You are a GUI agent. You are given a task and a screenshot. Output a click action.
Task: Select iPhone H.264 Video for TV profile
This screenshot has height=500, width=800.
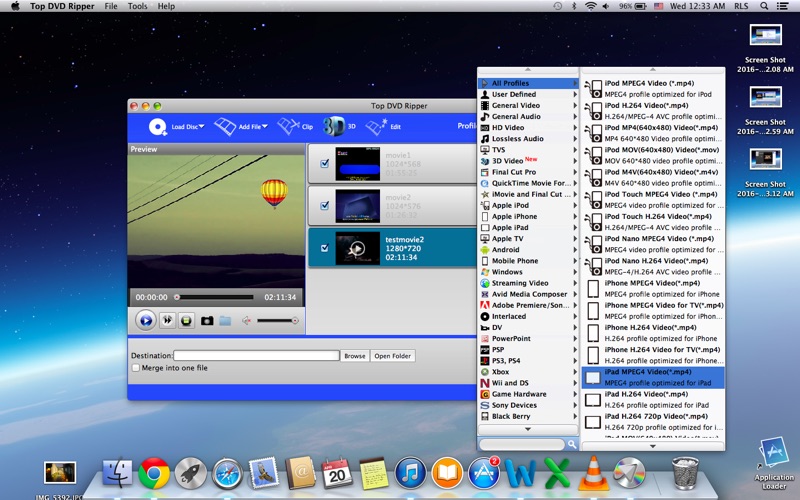(653, 355)
